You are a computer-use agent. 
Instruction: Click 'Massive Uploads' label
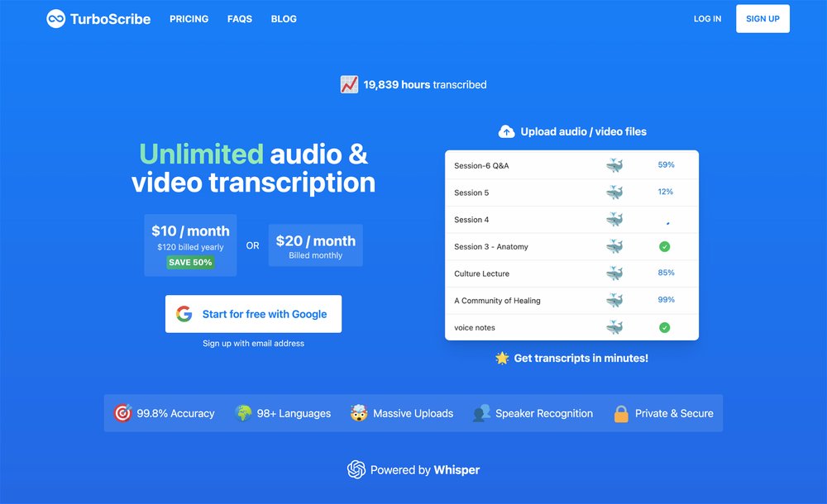[413, 414]
